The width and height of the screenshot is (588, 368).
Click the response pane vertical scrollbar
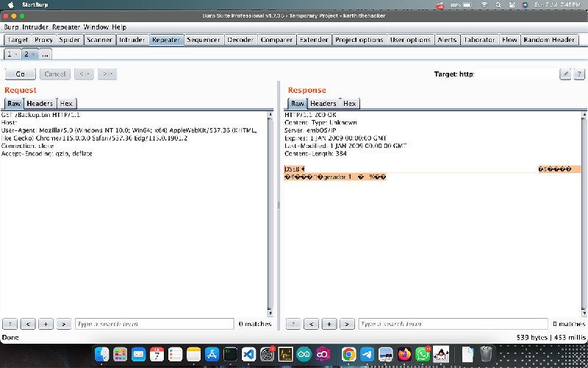(584, 213)
